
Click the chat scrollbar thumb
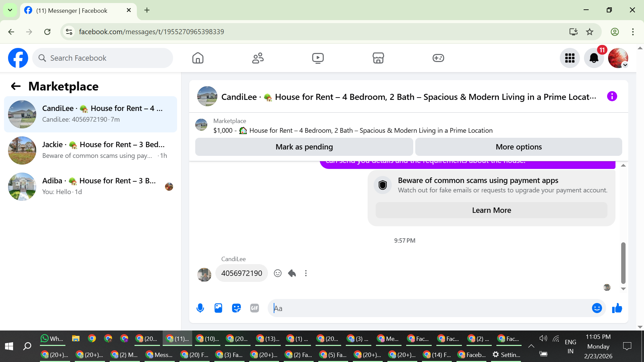click(623, 263)
